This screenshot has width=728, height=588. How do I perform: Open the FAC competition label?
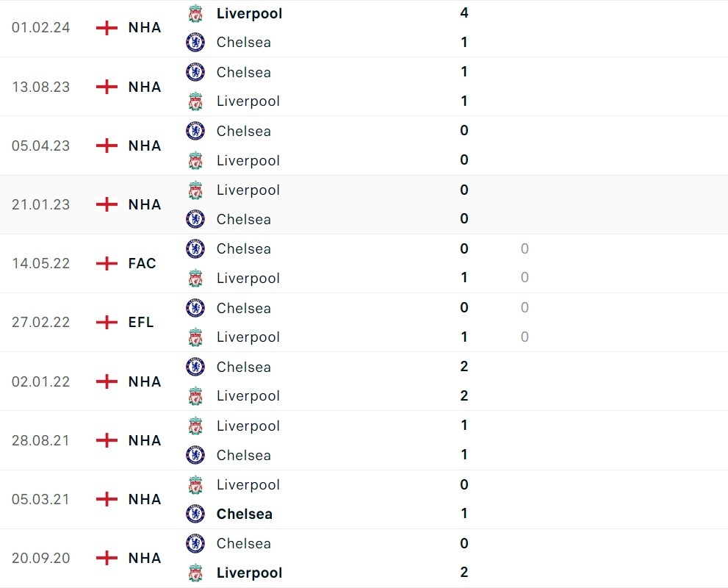[142, 263]
